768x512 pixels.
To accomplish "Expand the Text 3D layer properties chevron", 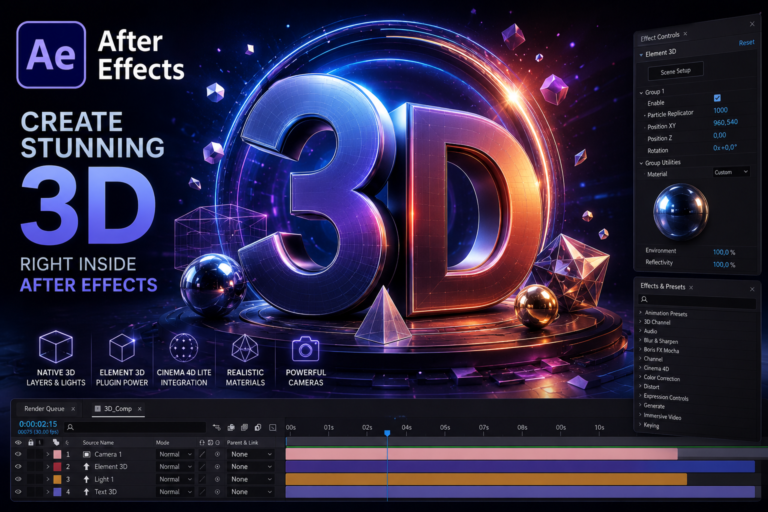I will [48, 491].
